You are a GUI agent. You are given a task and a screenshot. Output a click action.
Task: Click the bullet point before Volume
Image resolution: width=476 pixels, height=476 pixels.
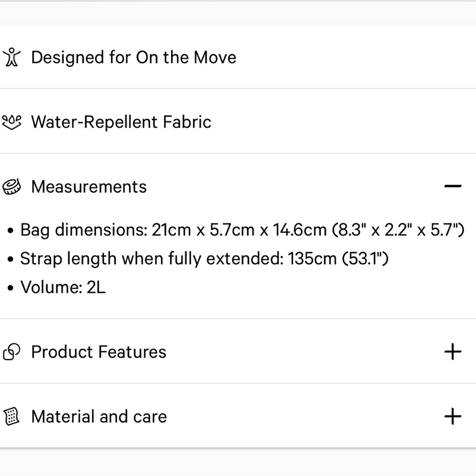coord(11,288)
